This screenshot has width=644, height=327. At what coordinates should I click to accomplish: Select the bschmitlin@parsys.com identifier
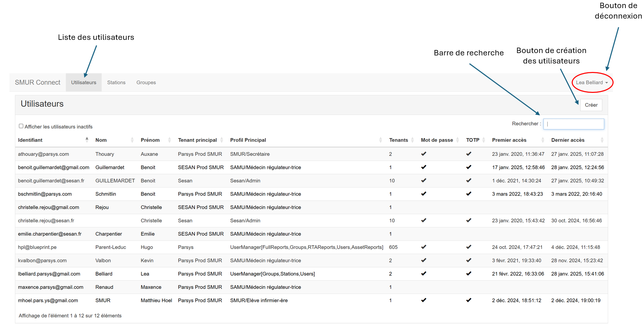click(x=45, y=194)
